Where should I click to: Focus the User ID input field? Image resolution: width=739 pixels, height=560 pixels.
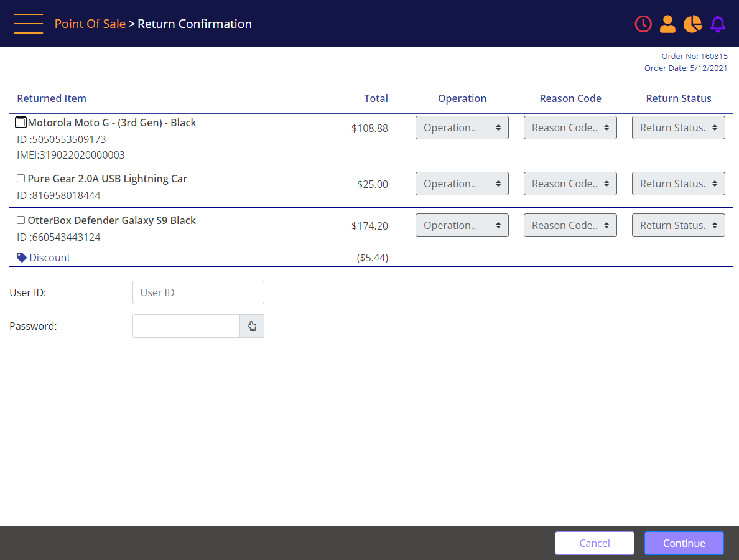click(198, 292)
